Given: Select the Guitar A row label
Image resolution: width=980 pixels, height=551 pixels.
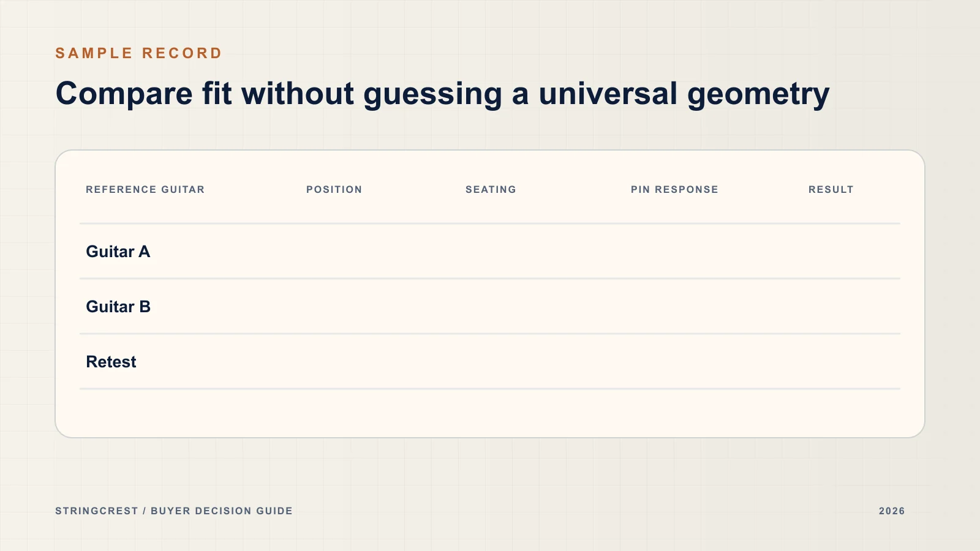Looking at the screenshot, I should coord(118,252).
